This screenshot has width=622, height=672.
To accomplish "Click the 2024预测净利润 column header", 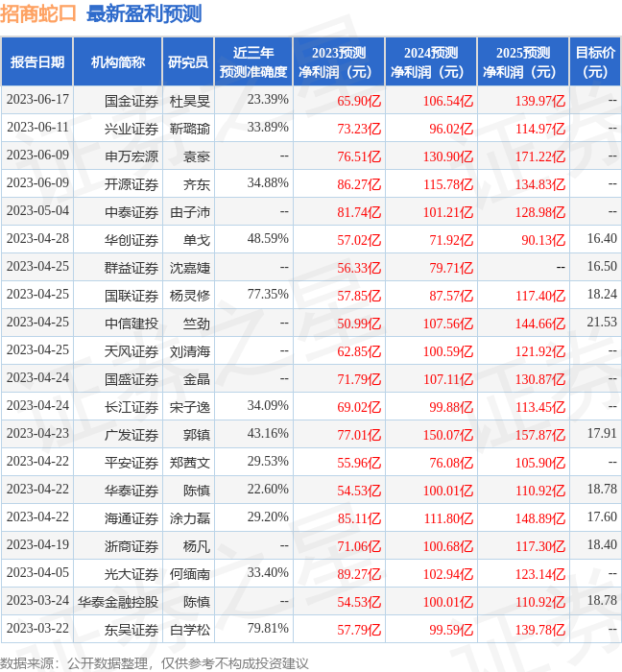I will [x=431, y=62].
